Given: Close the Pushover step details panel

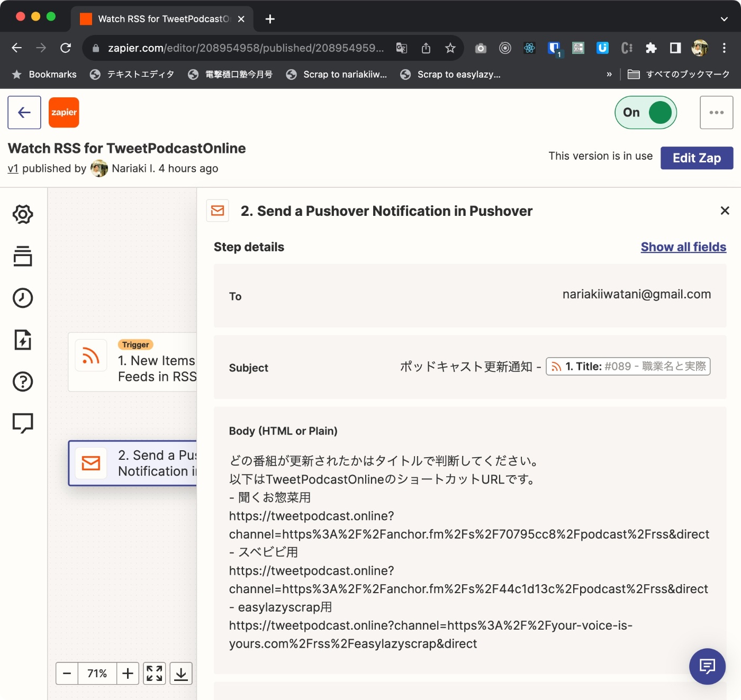Looking at the screenshot, I should click(725, 211).
